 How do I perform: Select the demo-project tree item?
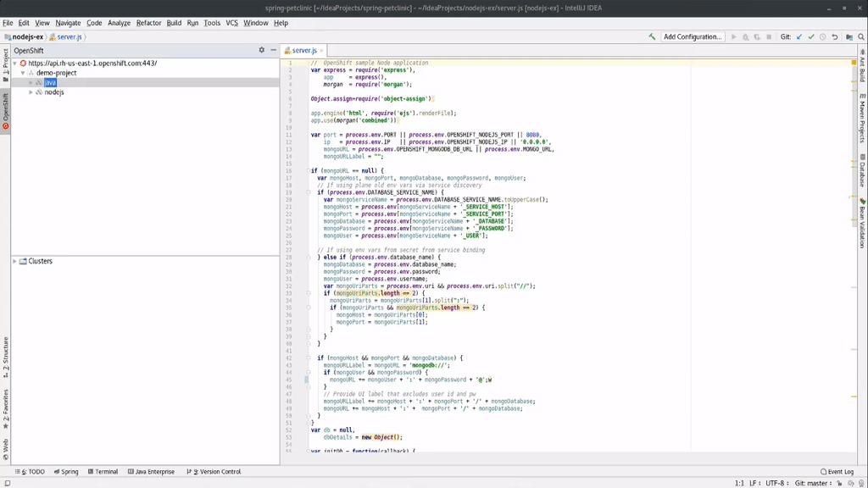(57, 73)
